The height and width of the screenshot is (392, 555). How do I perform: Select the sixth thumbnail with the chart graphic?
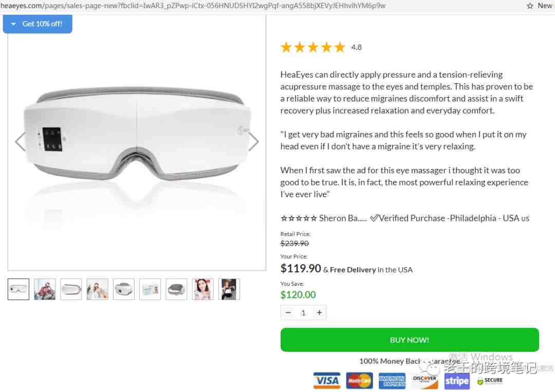coord(150,289)
